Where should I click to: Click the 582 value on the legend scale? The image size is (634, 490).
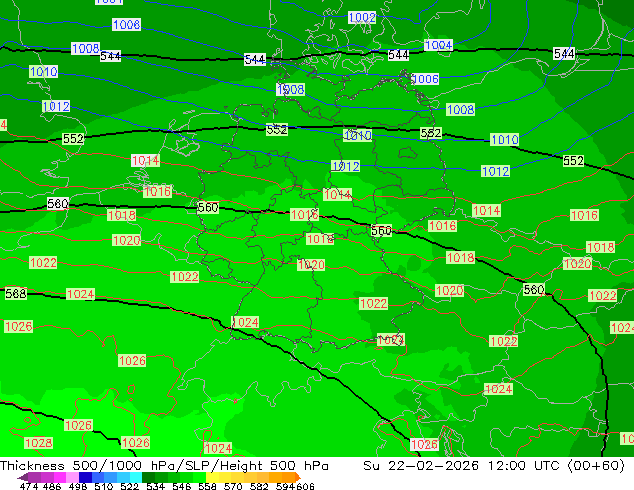point(259,486)
